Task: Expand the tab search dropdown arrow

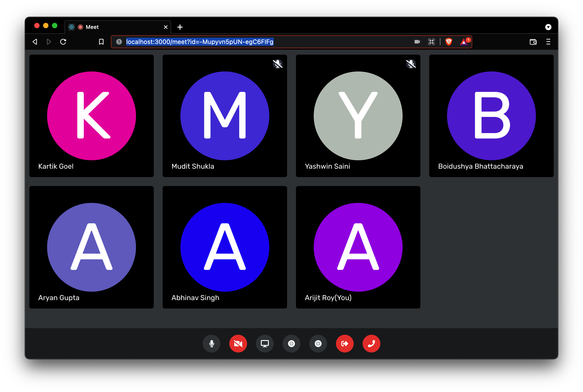Action: coord(548,27)
